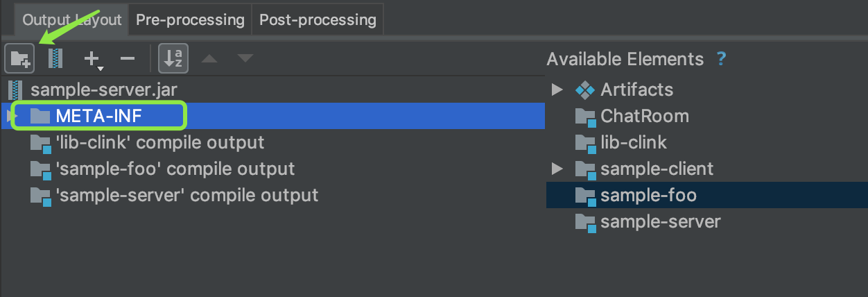Select ChatRoom module in Available Elements

click(x=644, y=116)
